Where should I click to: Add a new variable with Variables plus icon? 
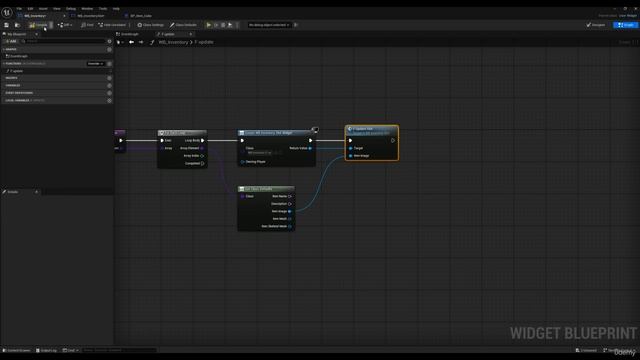109,86
